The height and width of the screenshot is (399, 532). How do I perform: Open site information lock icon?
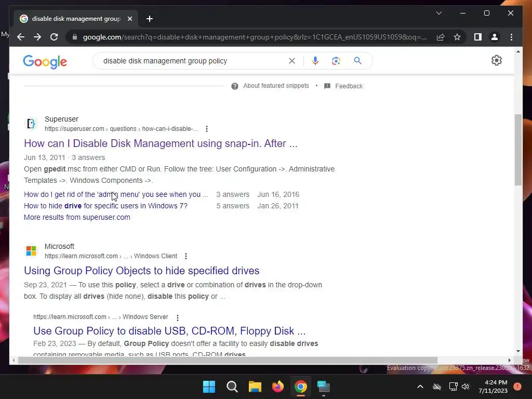coord(75,37)
